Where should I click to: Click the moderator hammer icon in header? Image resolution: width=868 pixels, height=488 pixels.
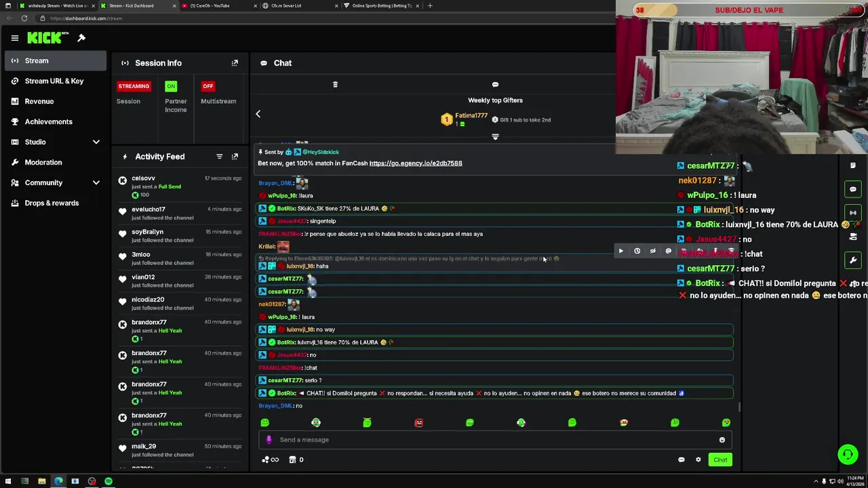pyautogui.click(x=81, y=38)
